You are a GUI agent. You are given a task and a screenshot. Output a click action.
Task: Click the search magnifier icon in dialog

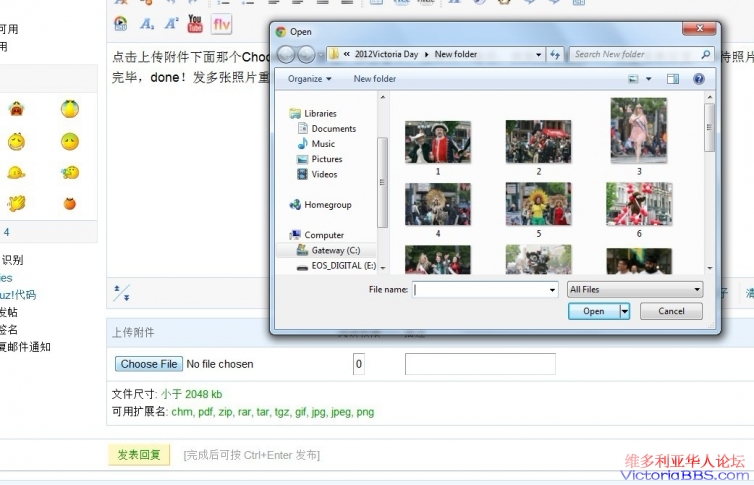pyautogui.click(x=706, y=54)
